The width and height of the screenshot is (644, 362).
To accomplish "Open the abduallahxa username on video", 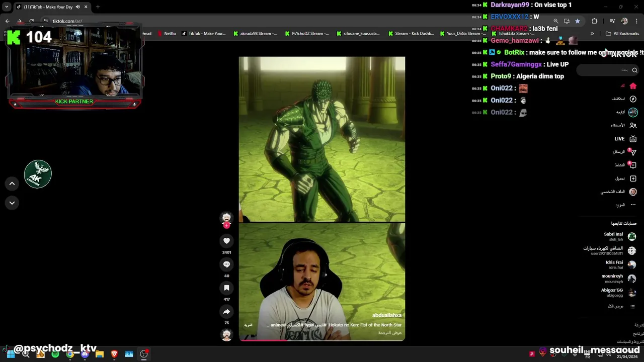I will tap(387, 315).
